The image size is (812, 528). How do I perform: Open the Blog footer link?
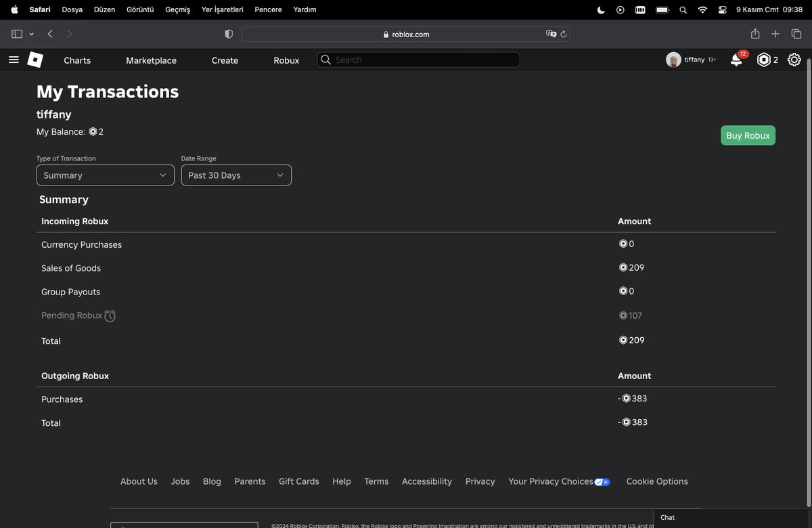212,481
